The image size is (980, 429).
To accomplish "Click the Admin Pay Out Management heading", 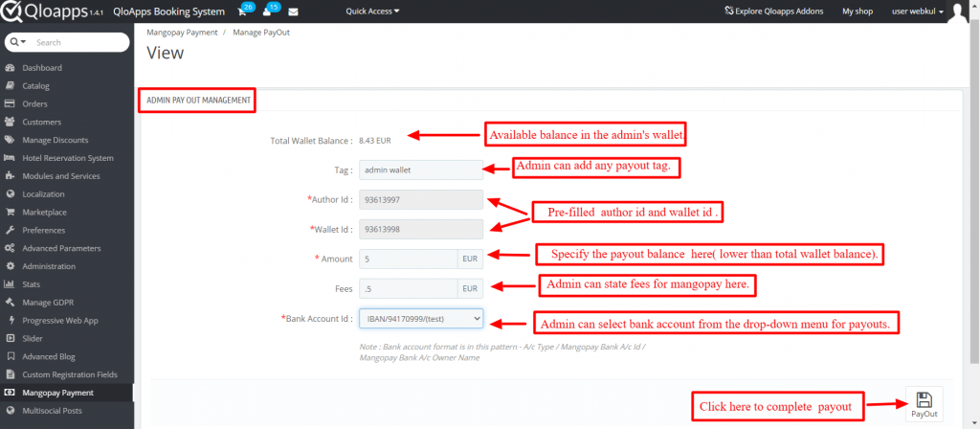I will tap(197, 100).
